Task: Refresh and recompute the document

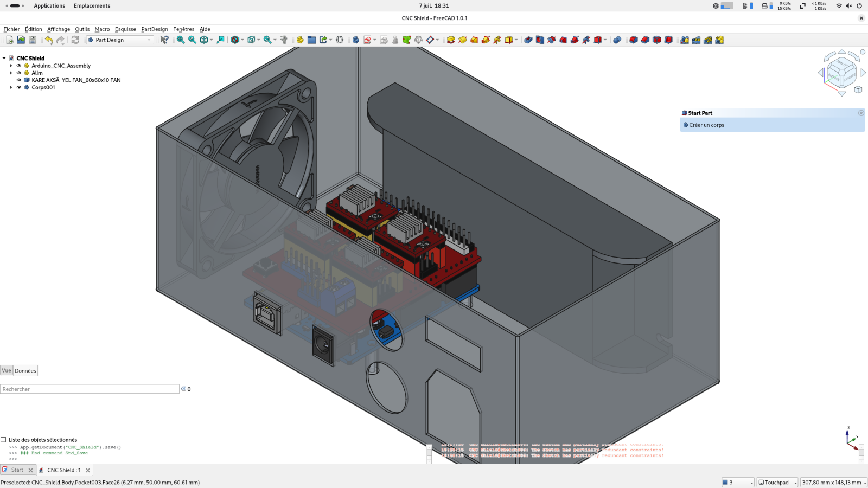Action: [x=75, y=40]
